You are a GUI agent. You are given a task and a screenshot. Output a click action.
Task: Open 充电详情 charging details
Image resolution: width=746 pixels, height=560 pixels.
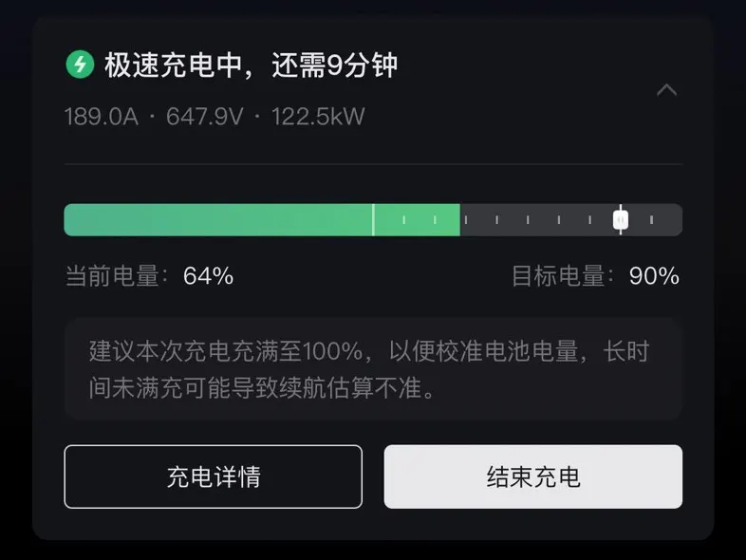(213, 476)
